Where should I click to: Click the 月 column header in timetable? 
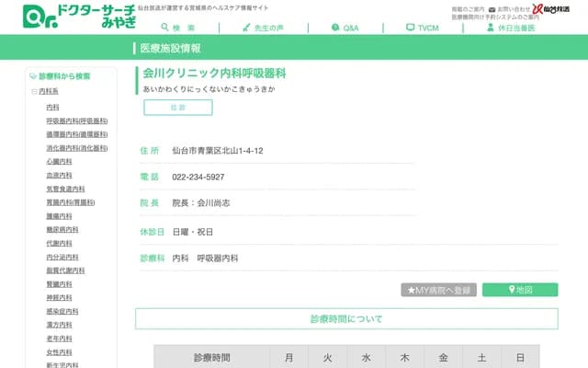pyautogui.click(x=288, y=358)
